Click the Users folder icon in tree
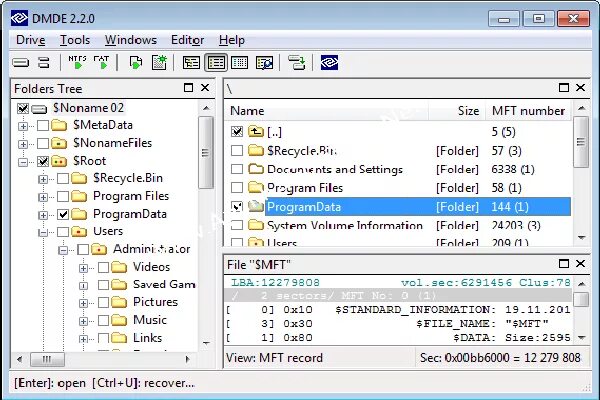The width and height of the screenshot is (600, 400). (x=79, y=231)
